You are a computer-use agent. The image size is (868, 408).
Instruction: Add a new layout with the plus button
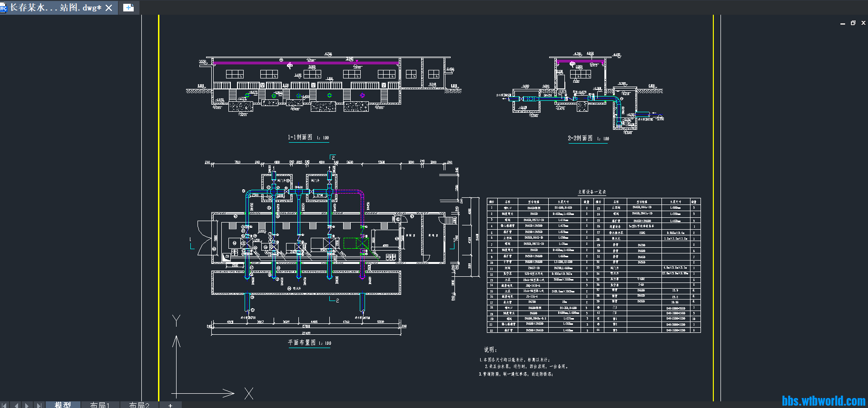click(170, 405)
